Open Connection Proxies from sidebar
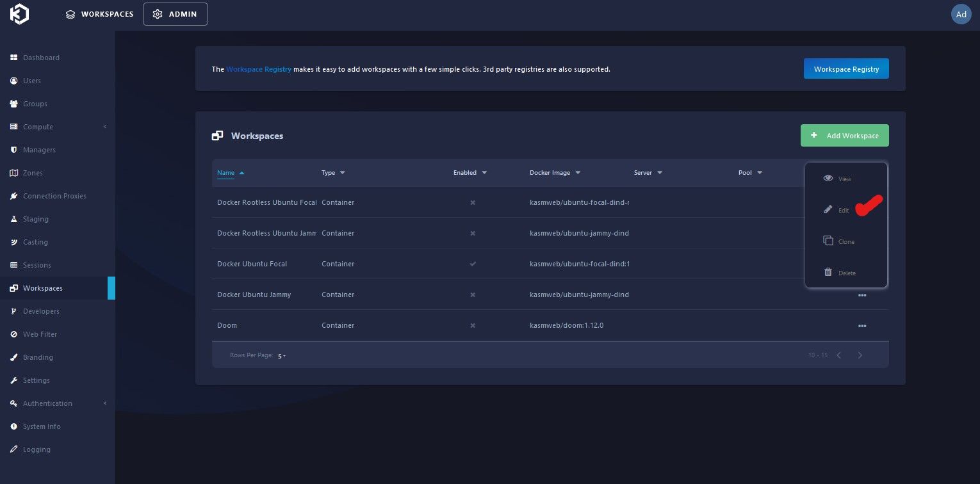The width and height of the screenshot is (980, 484). (x=54, y=196)
